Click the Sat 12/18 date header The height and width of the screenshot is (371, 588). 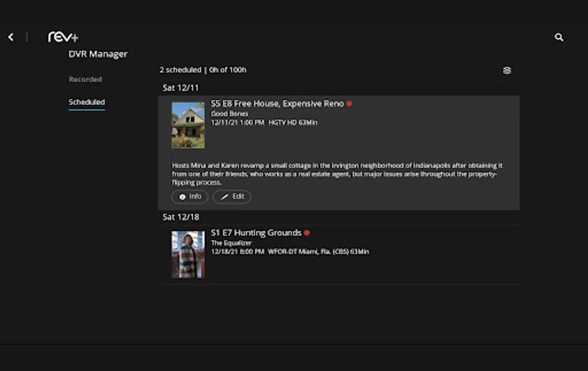(x=181, y=217)
